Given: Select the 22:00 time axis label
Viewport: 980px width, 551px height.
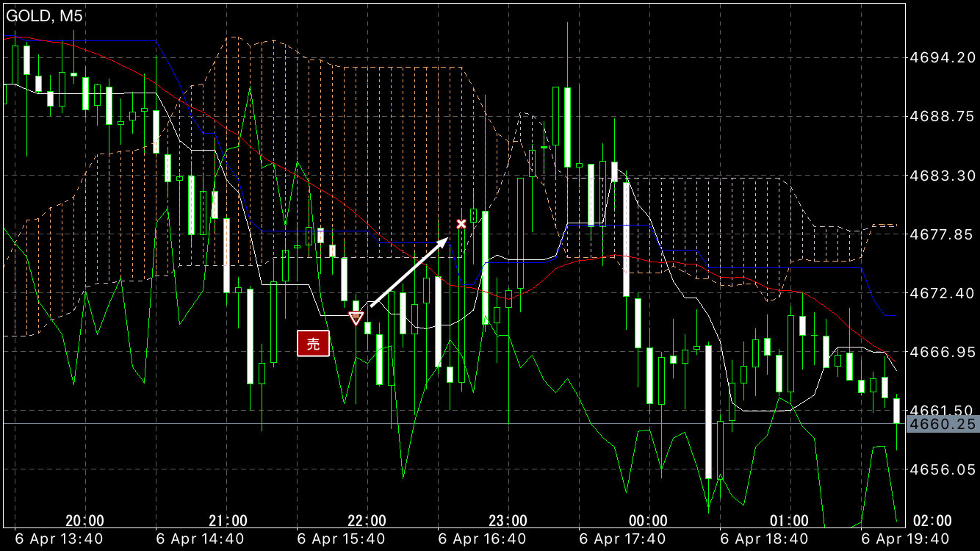Looking at the screenshot, I should [367, 521].
